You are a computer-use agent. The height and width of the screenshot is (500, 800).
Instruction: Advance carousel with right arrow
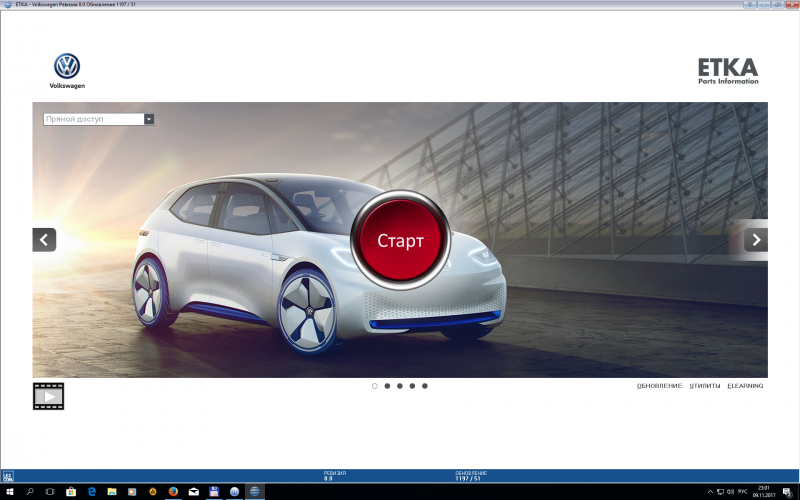coord(756,240)
